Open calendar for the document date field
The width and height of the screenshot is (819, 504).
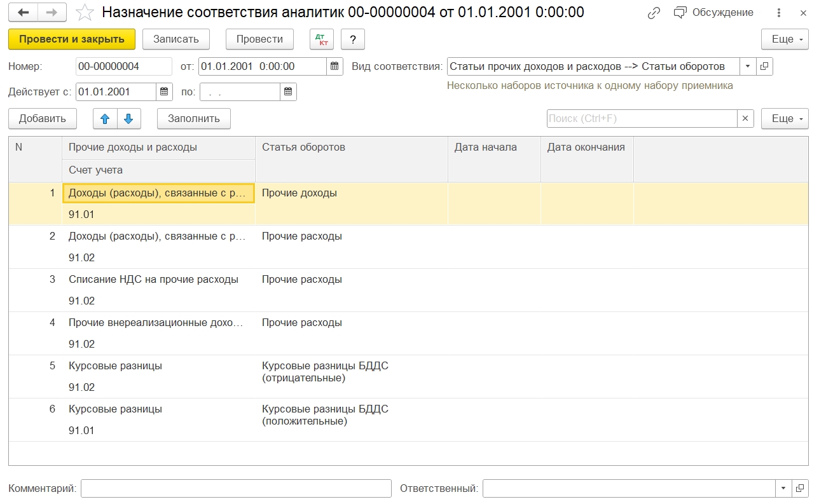click(334, 66)
